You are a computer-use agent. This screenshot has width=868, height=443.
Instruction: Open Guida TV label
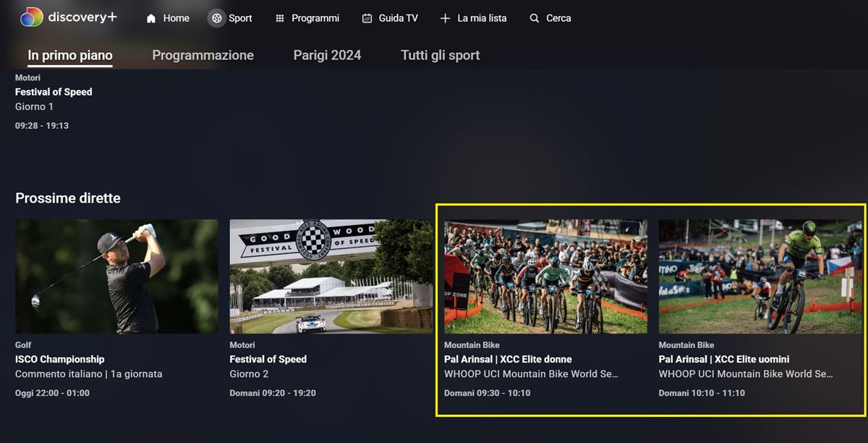pos(399,18)
